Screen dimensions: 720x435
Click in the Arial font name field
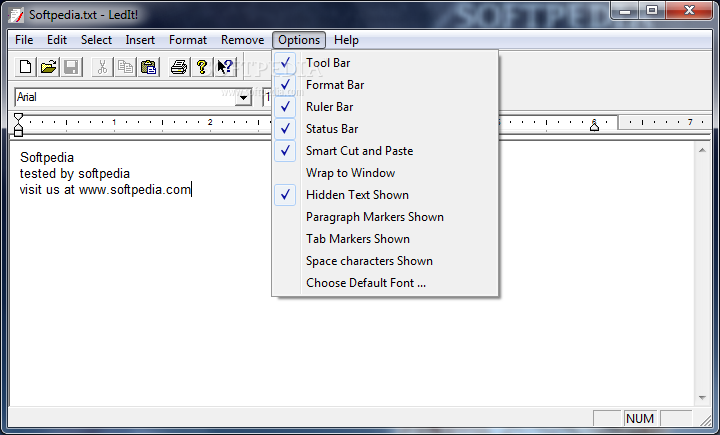coord(125,97)
